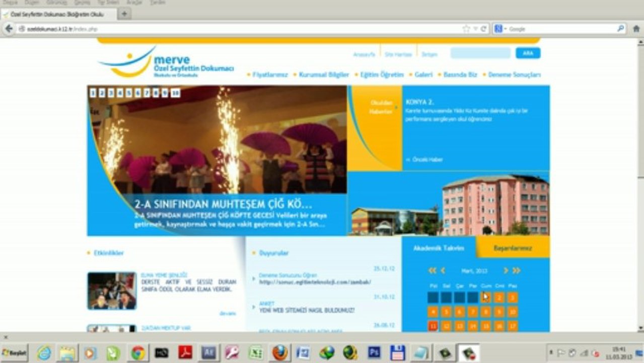The image size is (644, 363).
Task: Click the Okuldan Haberler label
Action: click(x=381, y=108)
